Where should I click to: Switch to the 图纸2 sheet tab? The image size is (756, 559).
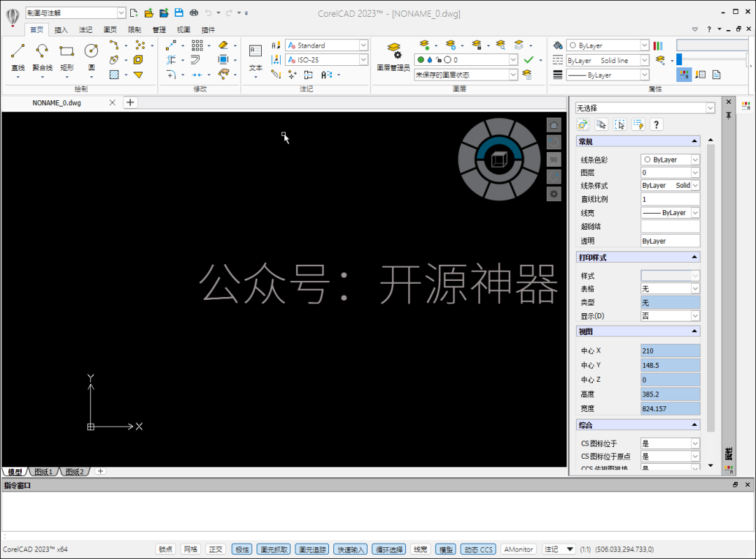pos(75,471)
